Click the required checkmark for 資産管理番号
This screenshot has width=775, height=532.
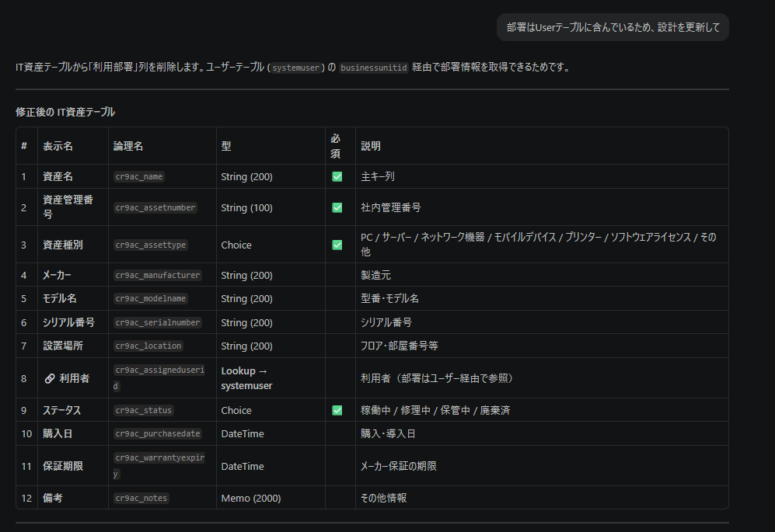click(337, 207)
